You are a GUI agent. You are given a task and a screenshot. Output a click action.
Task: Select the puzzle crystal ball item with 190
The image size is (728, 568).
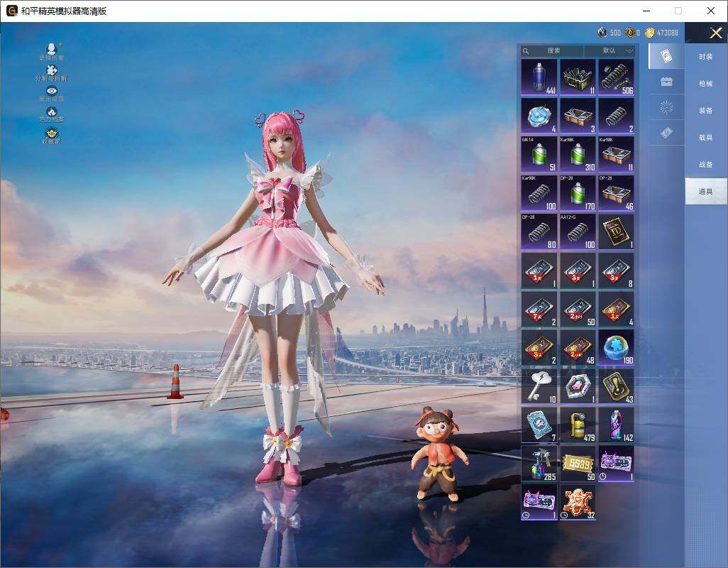[x=616, y=348]
